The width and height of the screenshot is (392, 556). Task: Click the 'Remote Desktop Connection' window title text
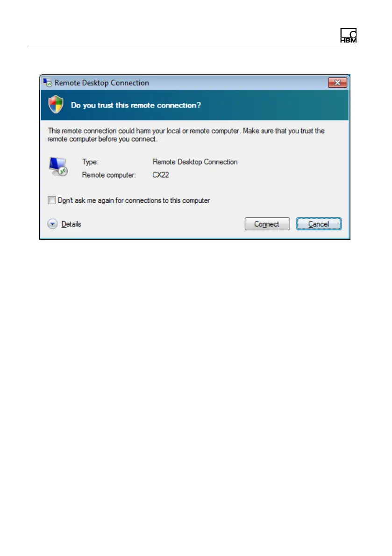click(102, 83)
